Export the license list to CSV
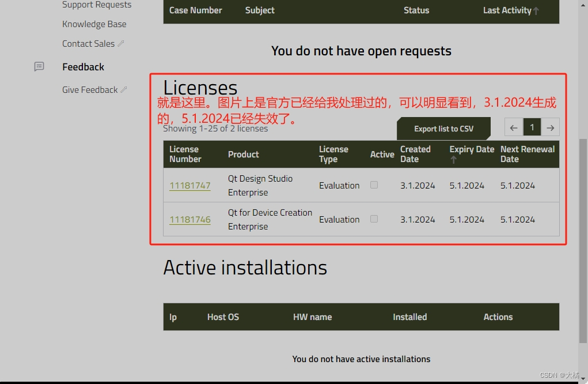Viewport: 588px width, 384px height. tap(443, 127)
